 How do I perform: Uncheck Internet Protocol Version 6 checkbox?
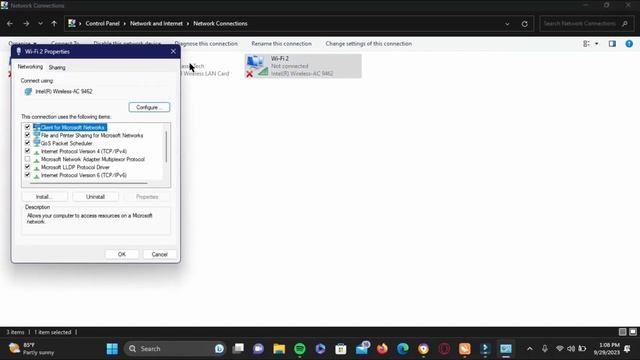[x=27, y=175]
